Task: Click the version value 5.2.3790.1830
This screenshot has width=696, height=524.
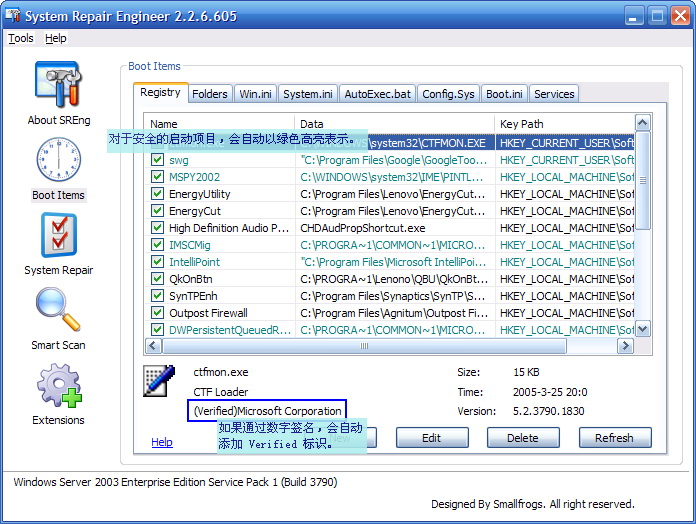Action: coord(549,411)
